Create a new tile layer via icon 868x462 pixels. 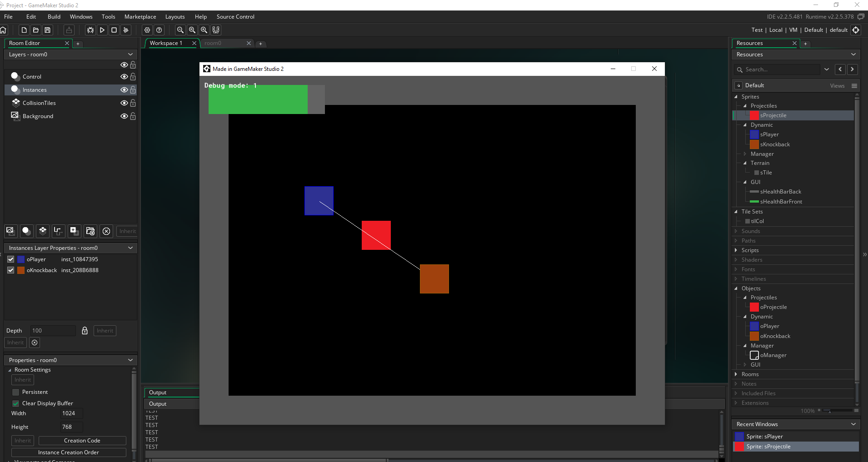tap(43, 231)
